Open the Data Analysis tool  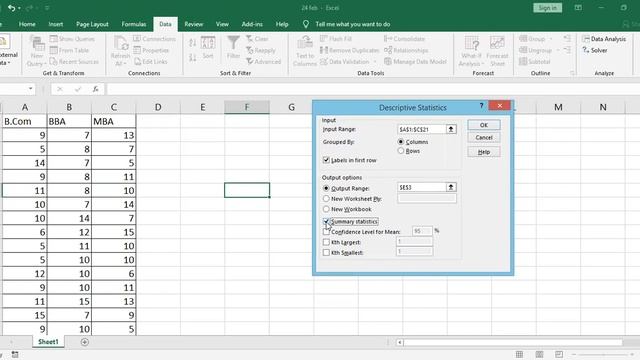click(604, 39)
